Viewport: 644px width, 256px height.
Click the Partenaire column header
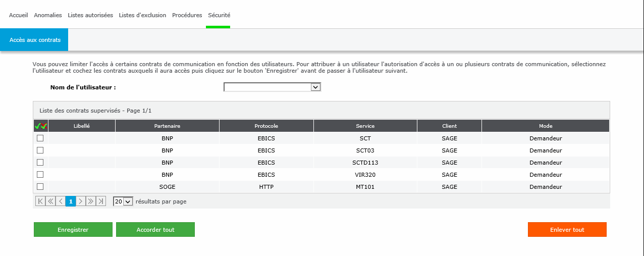pyautogui.click(x=167, y=126)
